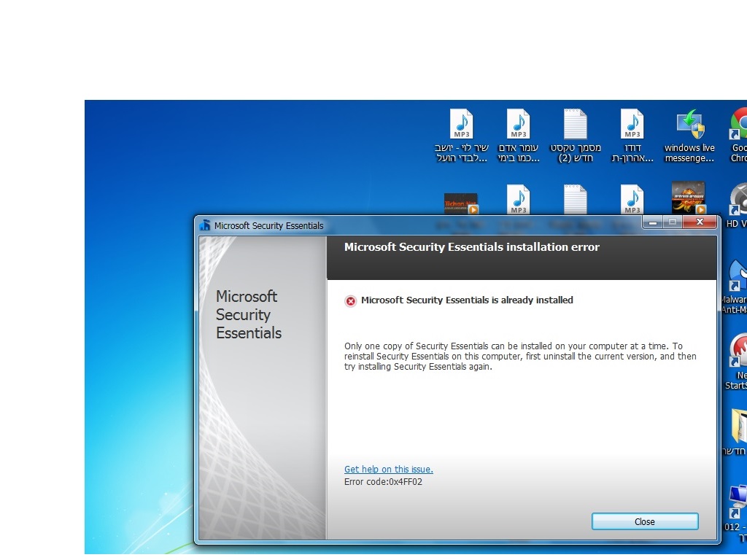
Task: Click the 'Error code:0x4FF02' text
Action: pos(383,482)
